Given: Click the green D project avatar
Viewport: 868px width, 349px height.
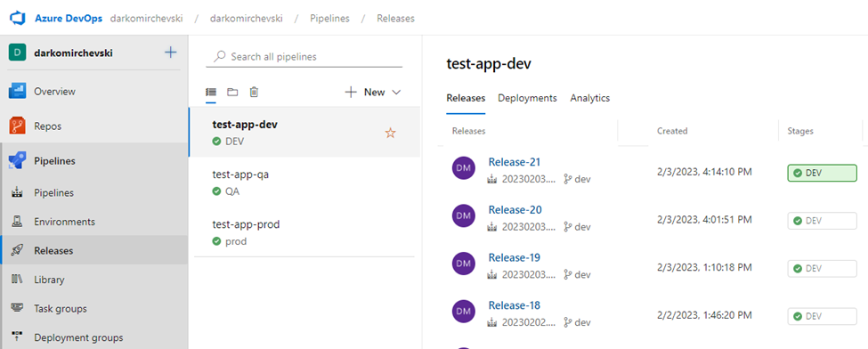Looking at the screenshot, I should [18, 53].
